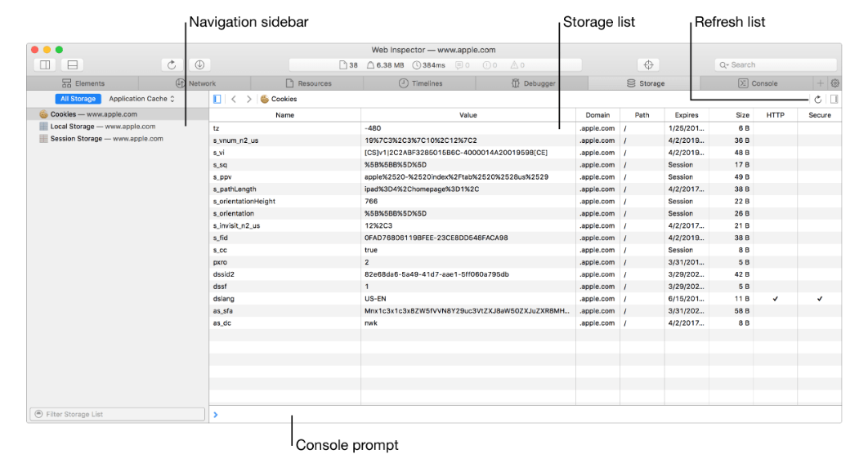Select the s_cc cookie name
Viewport: 868px width, 463px height.
220,250
